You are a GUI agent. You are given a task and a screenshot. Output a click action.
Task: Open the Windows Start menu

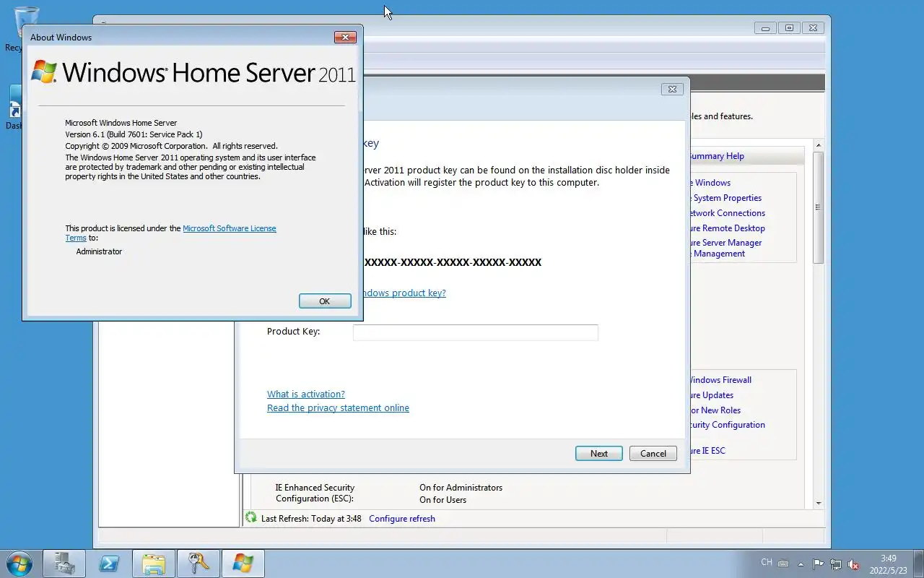[x=19, y=564]
